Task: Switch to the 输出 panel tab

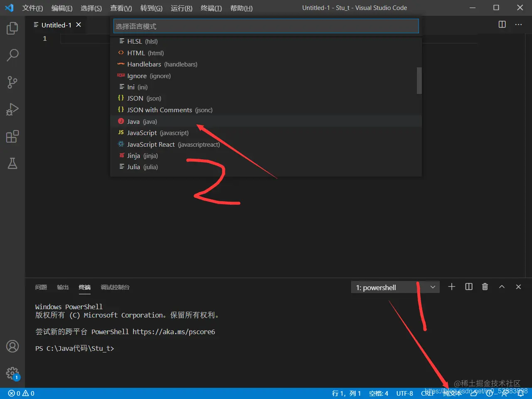Action: pos(63,287)
